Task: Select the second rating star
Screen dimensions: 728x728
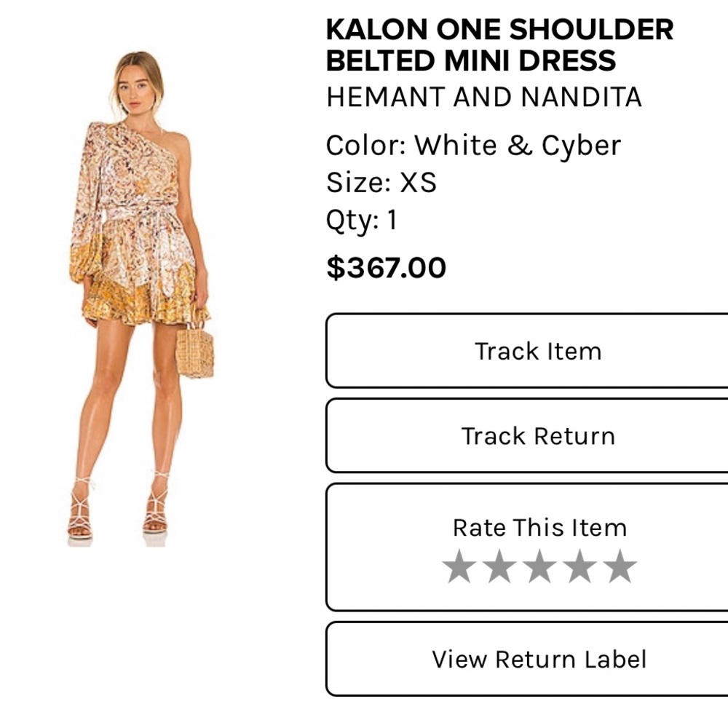Action: [499, 566]
